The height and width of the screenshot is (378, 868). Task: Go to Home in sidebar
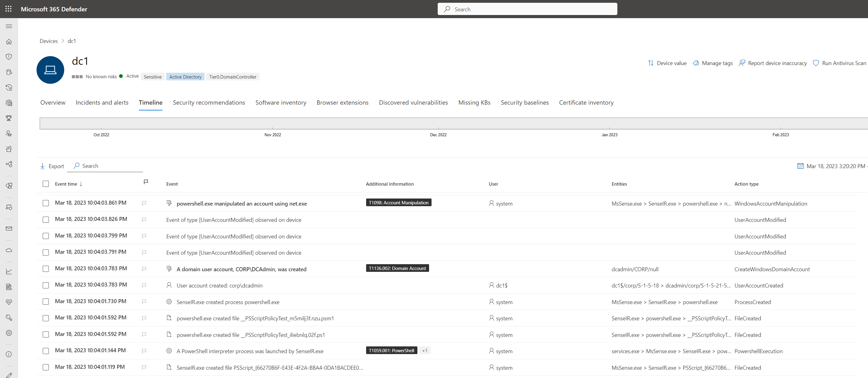point(9,42)
